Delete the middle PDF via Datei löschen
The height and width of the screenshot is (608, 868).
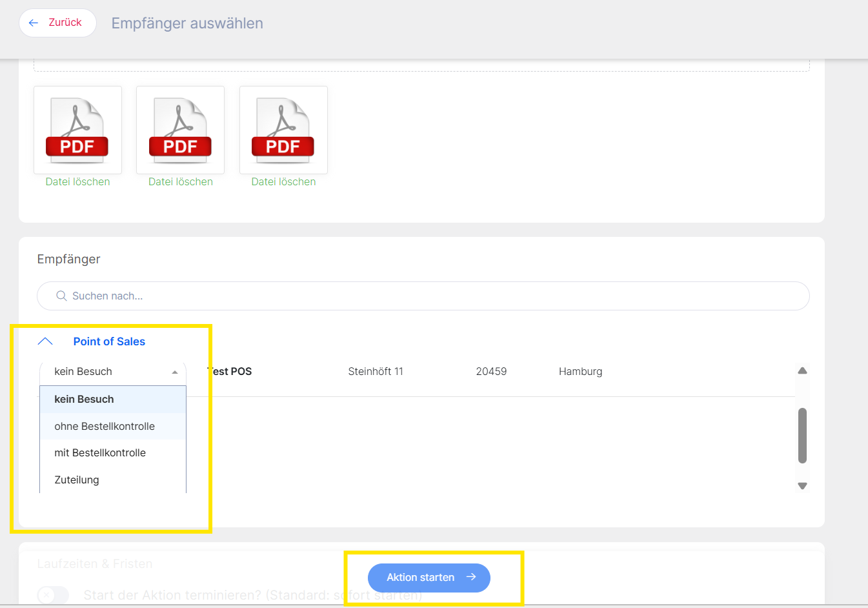180,182
